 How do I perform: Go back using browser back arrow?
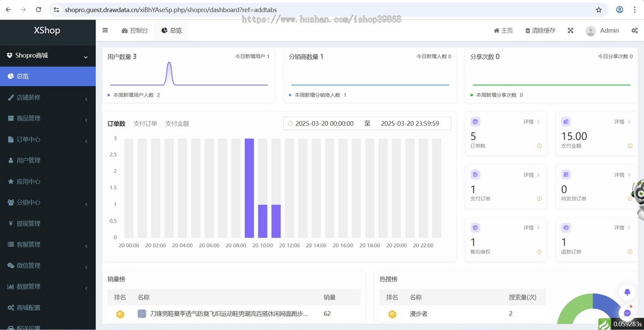[8, 10]
